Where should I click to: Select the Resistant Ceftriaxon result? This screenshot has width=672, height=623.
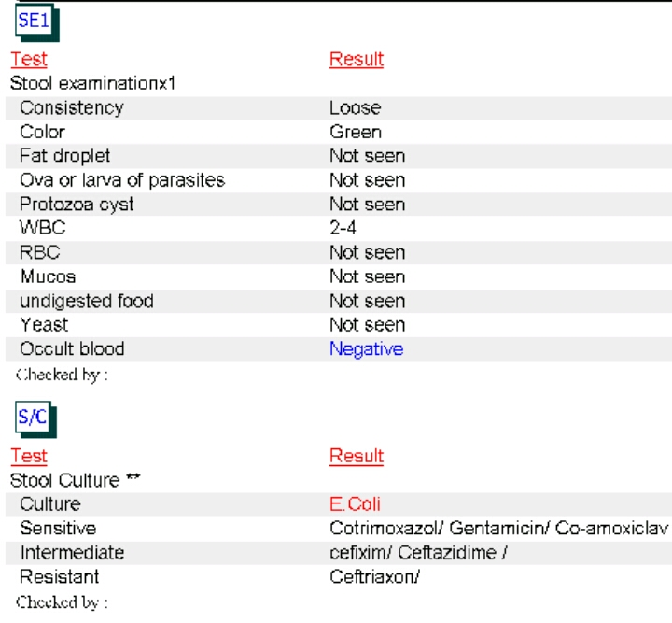coord(374,577)
